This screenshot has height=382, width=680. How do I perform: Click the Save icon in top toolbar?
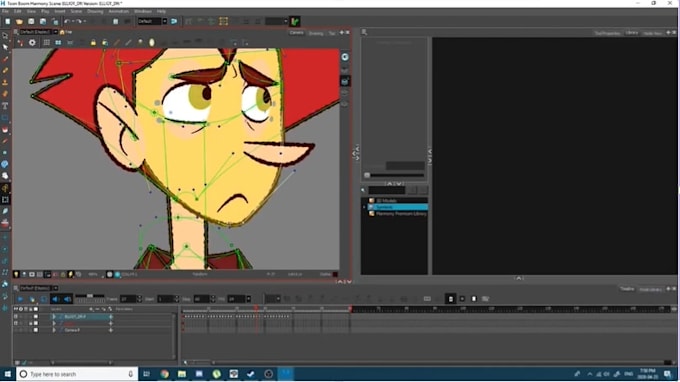(31, 21)
